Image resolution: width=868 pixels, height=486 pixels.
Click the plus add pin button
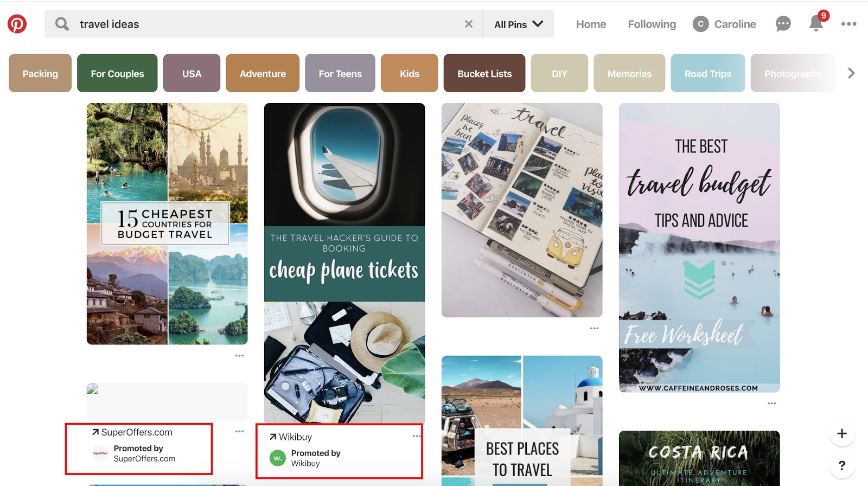coord(842,433)
